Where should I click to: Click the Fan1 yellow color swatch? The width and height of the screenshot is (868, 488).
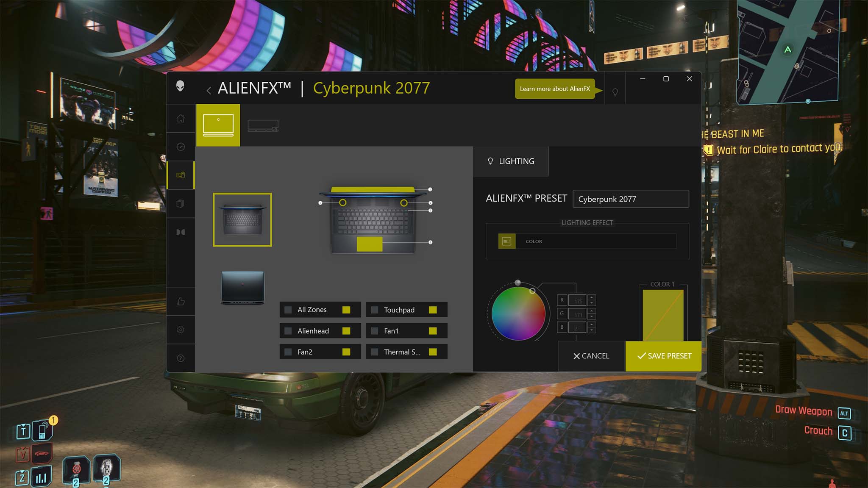coord(433,331)
